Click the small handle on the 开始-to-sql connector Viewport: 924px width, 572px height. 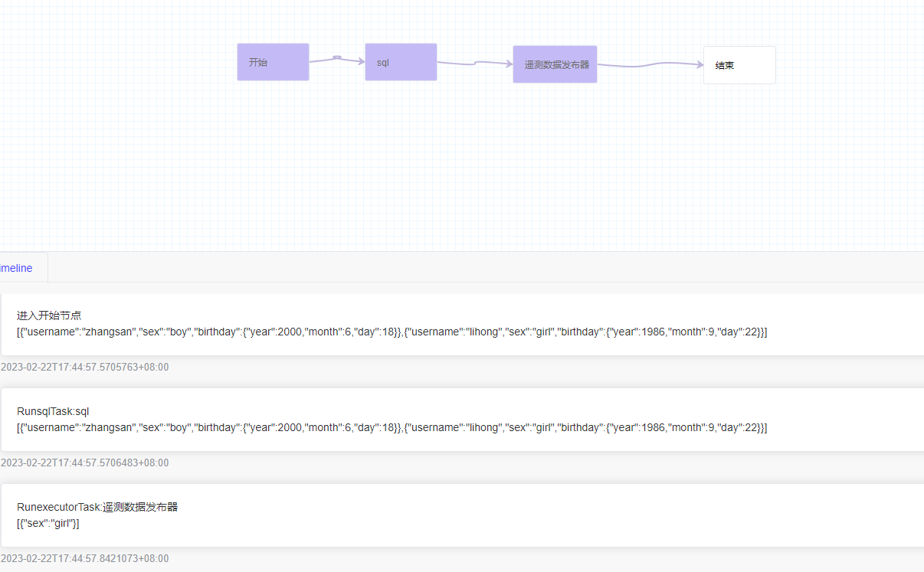(337, 57)
